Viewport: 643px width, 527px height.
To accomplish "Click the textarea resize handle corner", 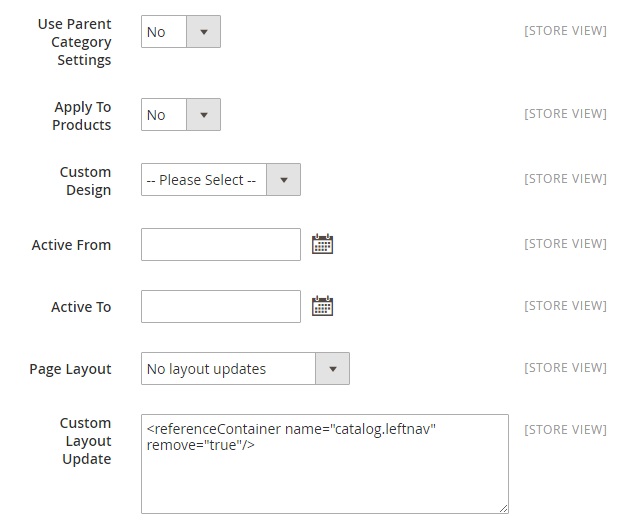I will [x=503, y=508].
